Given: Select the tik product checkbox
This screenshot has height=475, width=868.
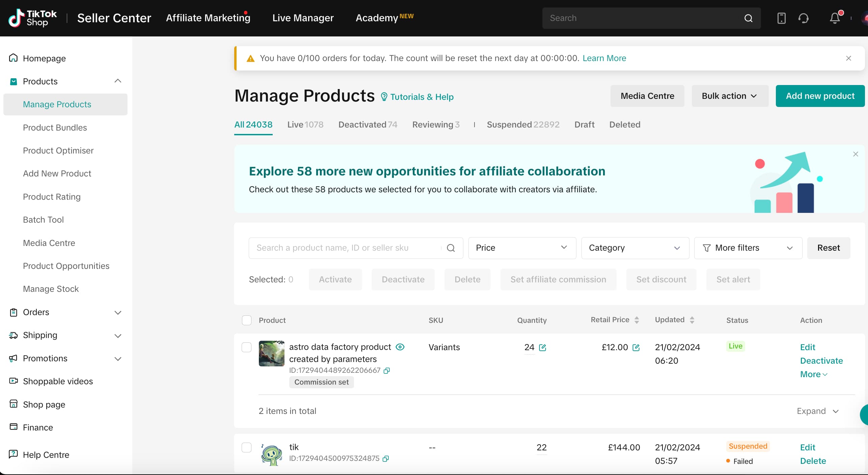Looking at the screenshot, I should [247, 447].
